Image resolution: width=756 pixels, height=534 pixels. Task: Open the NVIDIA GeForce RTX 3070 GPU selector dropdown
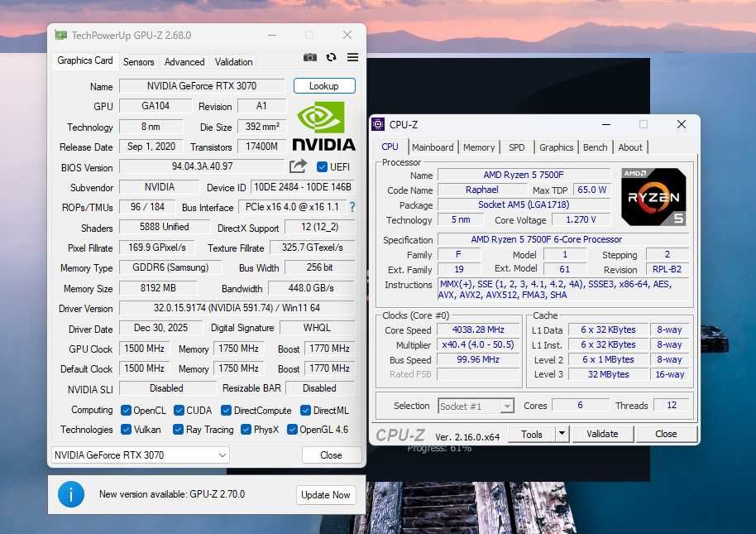tap(141, 455)
